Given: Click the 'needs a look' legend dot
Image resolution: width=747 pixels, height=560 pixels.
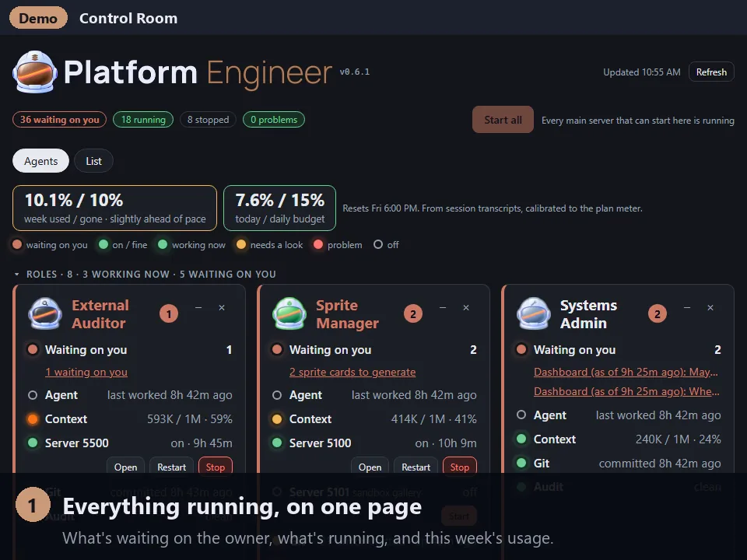Looking at the screenshot, I should click(x=241, y=245).
